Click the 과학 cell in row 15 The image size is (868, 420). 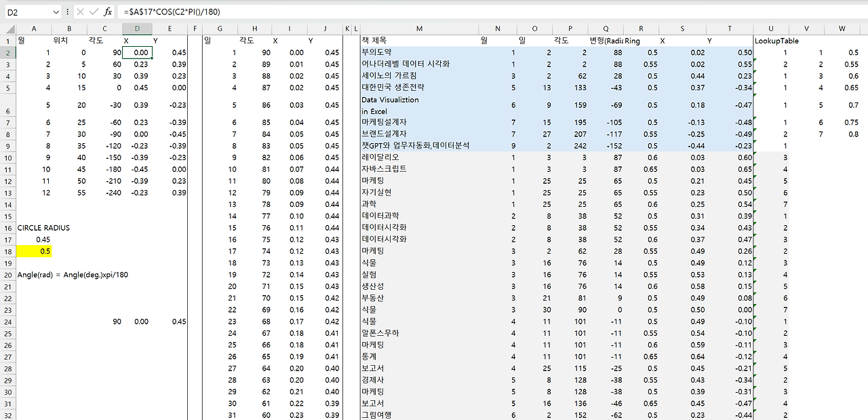point(419,204)
